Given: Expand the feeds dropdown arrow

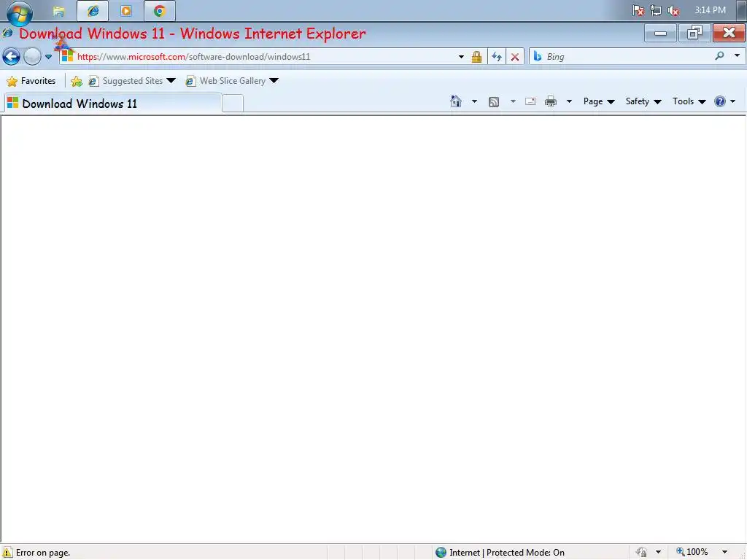Looking at the screenshot, I should 513,101.
